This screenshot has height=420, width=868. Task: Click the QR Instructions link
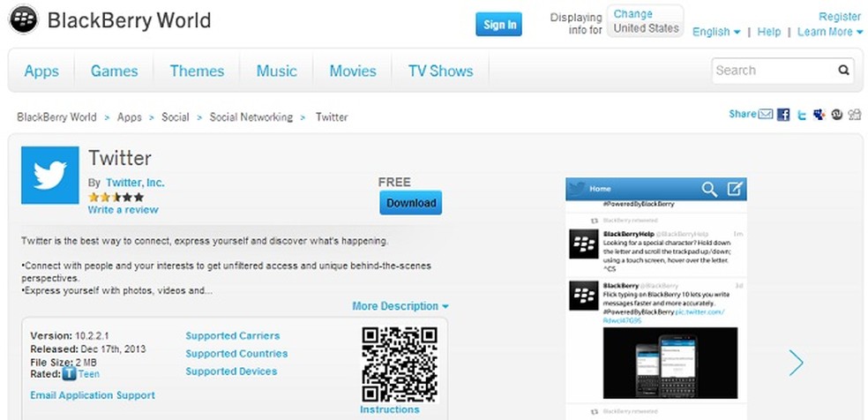point(390,409)
